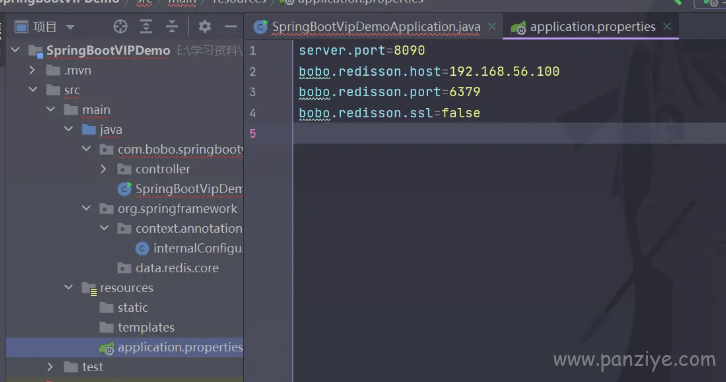The height and width of the screenshot is (382, 726).
Task: Click the Collapse All icon in project toolbar
Action: pos(172,27)
